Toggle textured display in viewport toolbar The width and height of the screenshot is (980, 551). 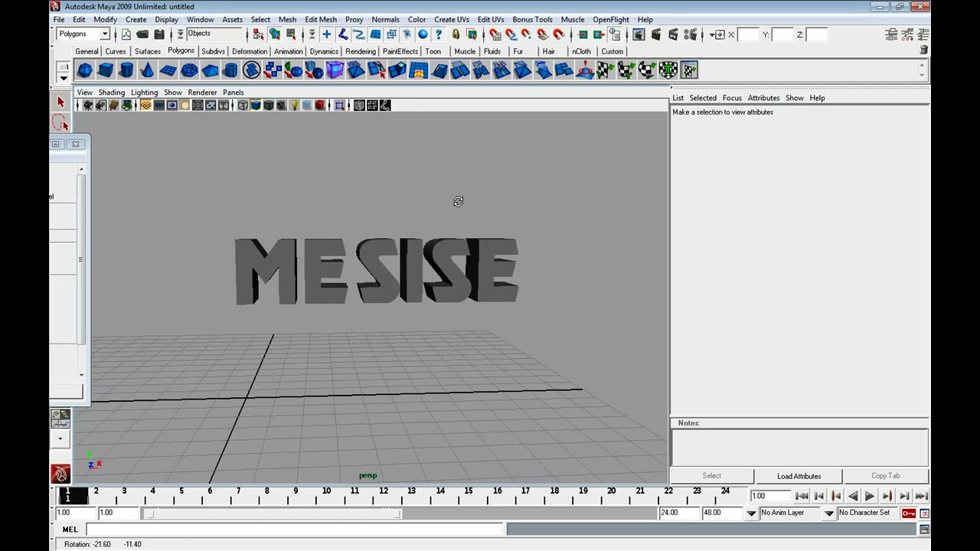(x=281, y=106)
